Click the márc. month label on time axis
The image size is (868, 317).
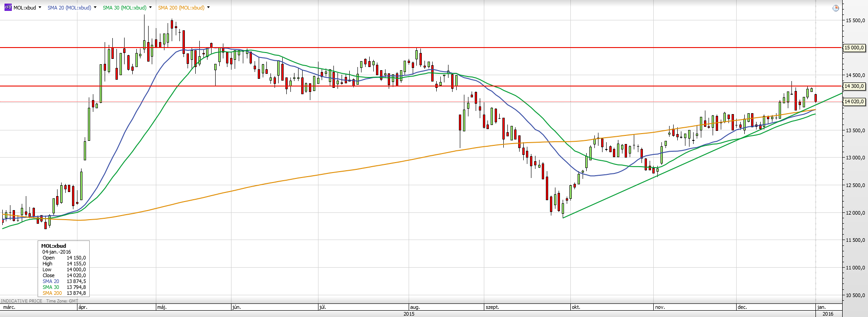pyautogui.click(x=9, y=307)
